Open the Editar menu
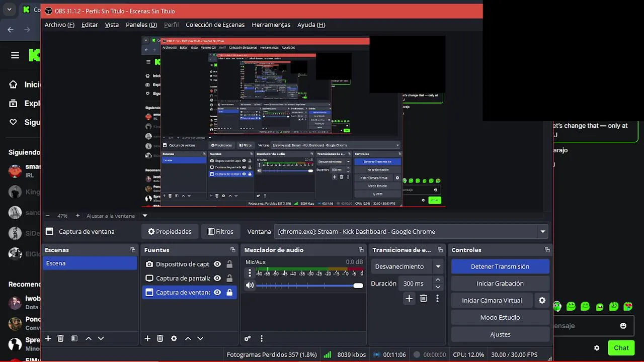Image resolution: width=644 pixels, height=362 pixels. point(90,25)
